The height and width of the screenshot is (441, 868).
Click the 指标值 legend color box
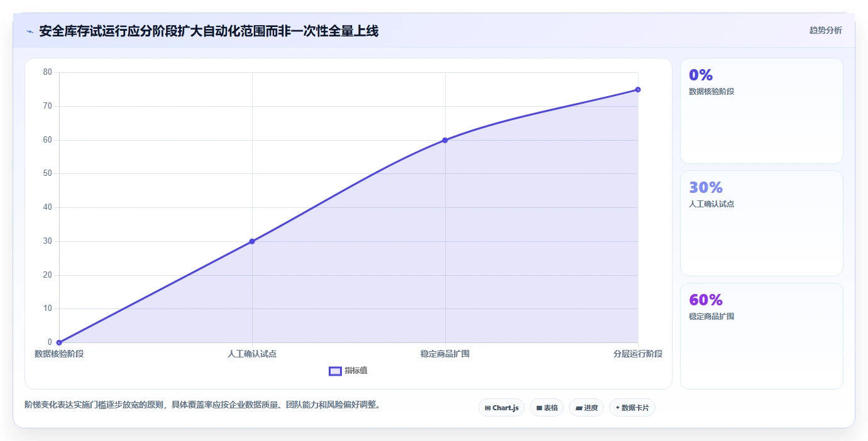click(x=336, y=371)
